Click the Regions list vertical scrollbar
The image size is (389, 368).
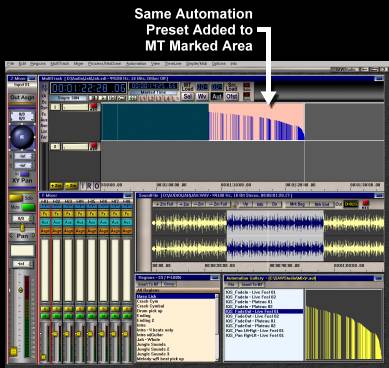click(x=217, y=327)
